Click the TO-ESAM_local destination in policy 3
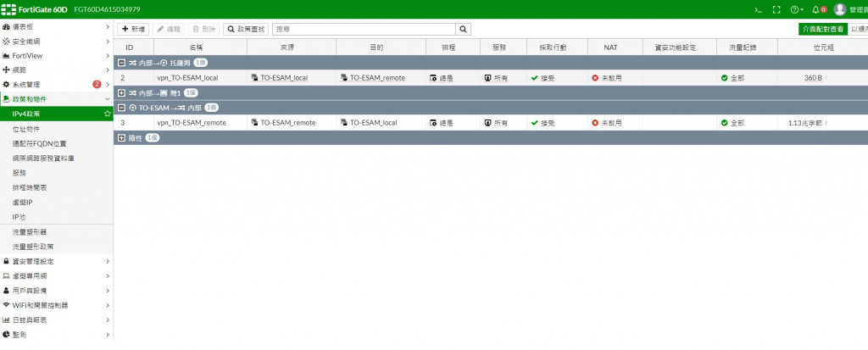Viewport: 868px width, 350px height. pyautogui.click(x=374, y=122)
